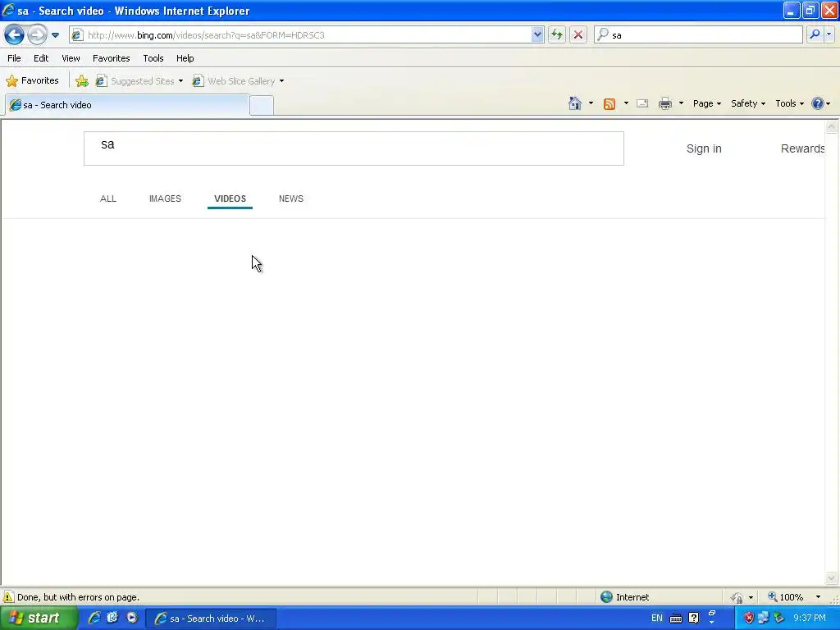
Task: Click Add to Favorites Bar star icon
Action: 82,81
